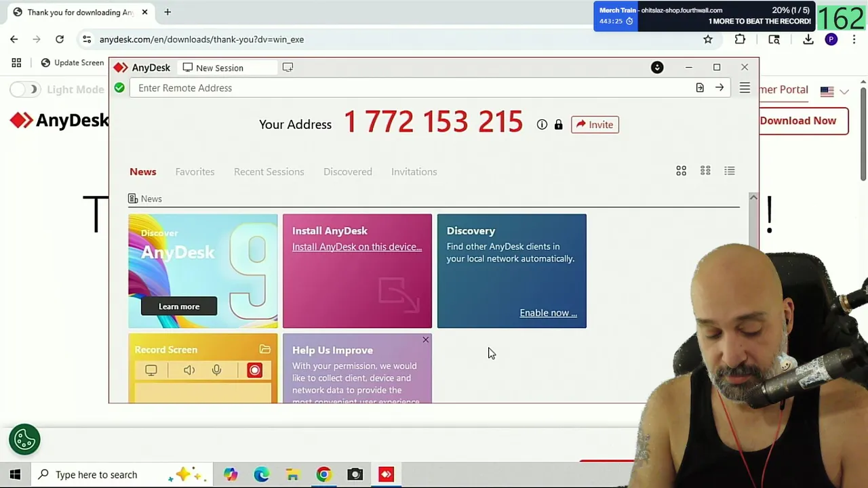The image size is (868, 488).
Task: Click the black circular dropdown badge in AnyDesk title bar
Action: point(657,67)
